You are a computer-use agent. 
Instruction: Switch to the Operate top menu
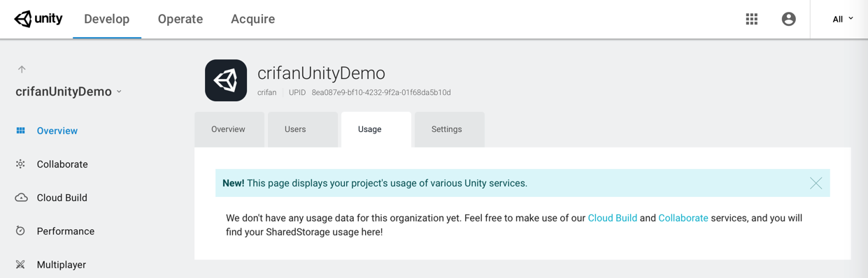pyautogui.click(x=180, y=19)
